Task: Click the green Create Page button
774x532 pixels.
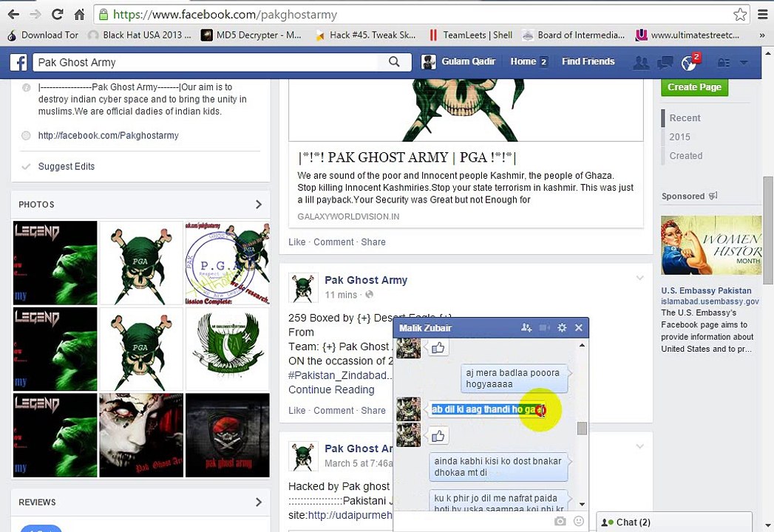Action: coord(694,87)
